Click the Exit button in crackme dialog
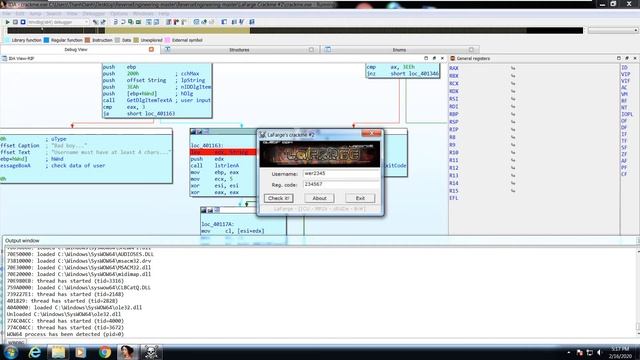640x360 pixels. click(x=360, y=198)
